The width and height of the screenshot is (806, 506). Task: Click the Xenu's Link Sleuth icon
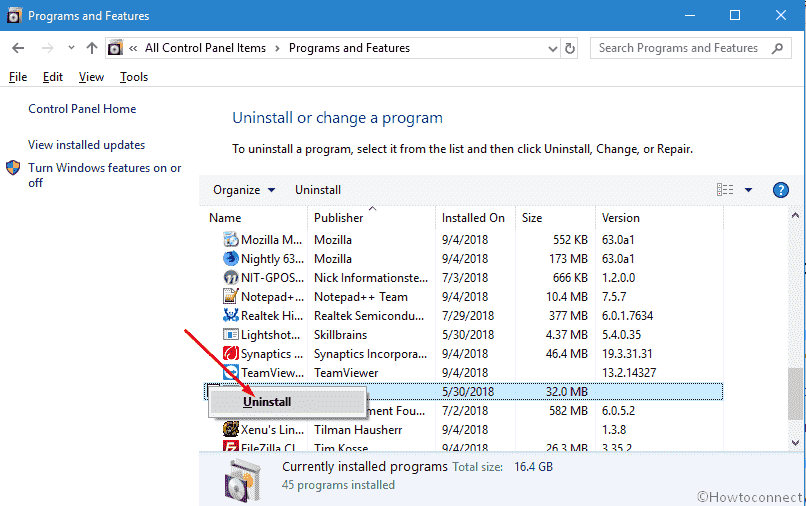pos(231,429)
